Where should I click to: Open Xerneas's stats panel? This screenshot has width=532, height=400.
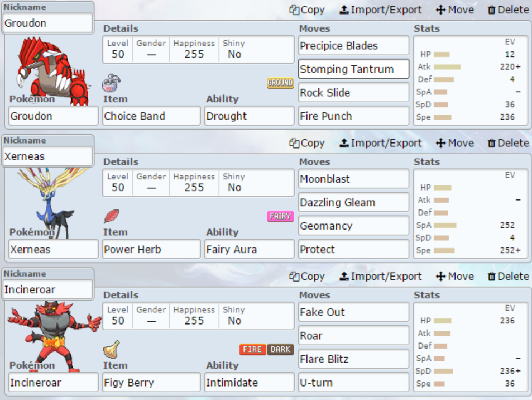pos(470,213)
